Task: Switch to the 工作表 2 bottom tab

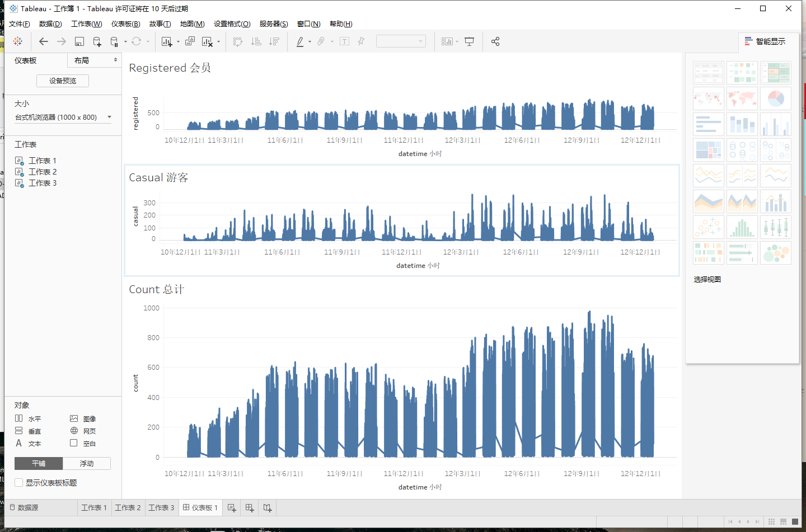Action: (128, 507)
